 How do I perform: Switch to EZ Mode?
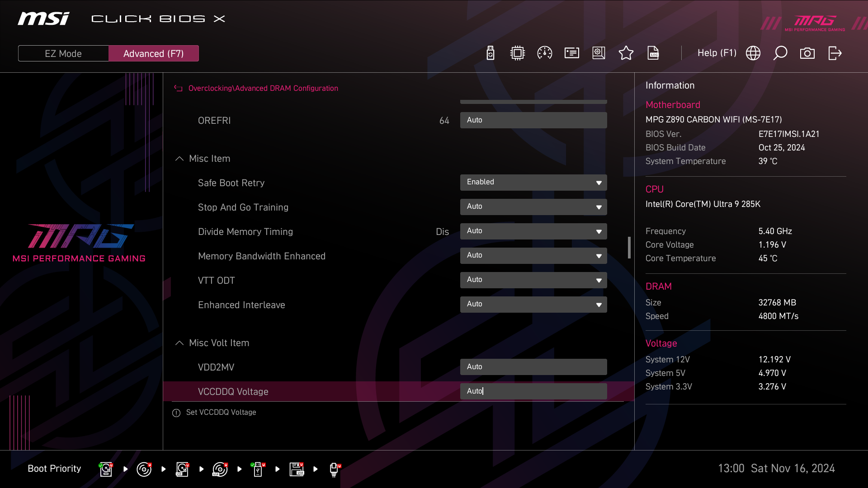coord(63,53)
